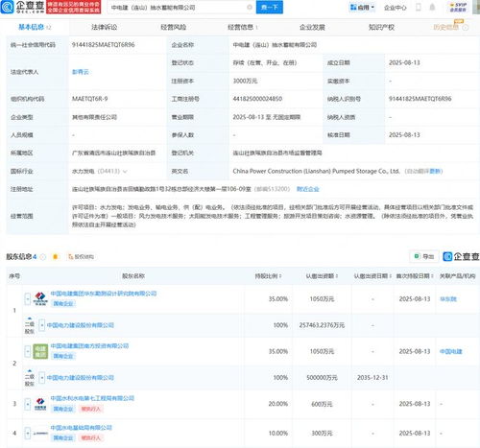This screenshot has width=480, height=448.
Task: Open the 应用 dropdown in the header
Action: pos(362,7)
